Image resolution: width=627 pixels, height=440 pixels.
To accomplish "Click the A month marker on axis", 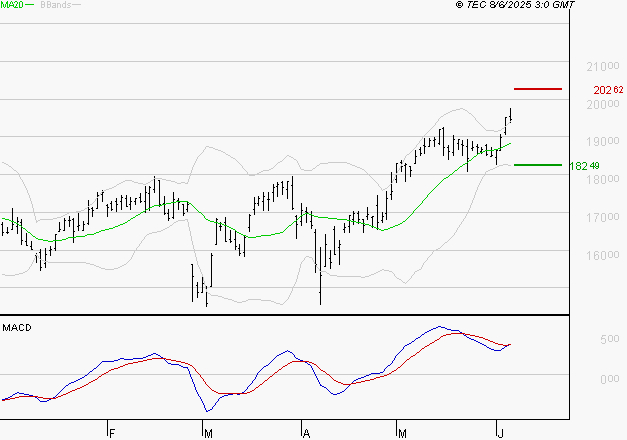I will click(x=306, y=434).
